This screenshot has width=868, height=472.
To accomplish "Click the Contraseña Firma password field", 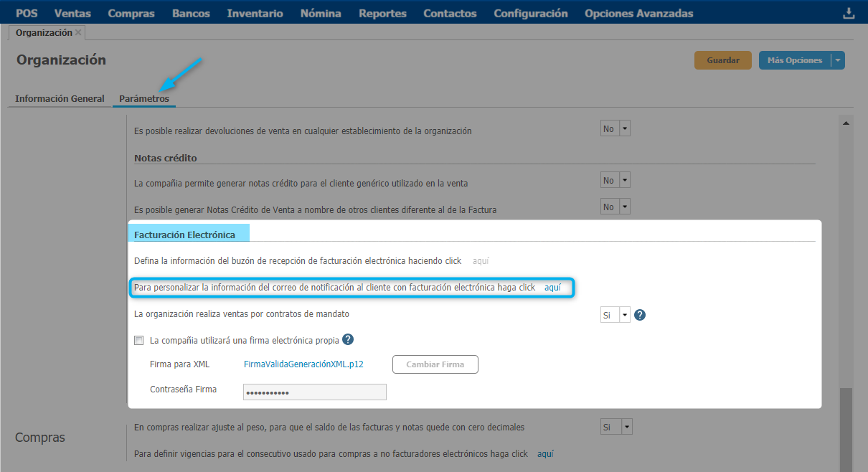I will tap(315, 392).
